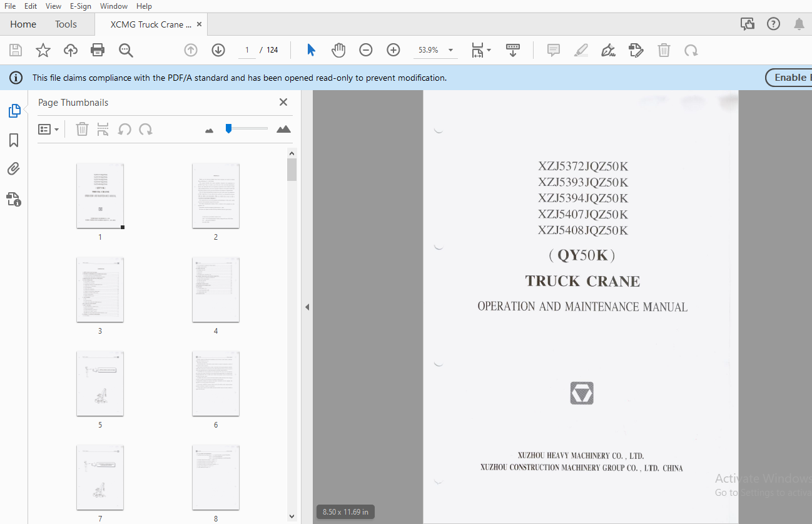The image size is (812, 524).
Task: Open the Window menu
Action: [114, 6]
